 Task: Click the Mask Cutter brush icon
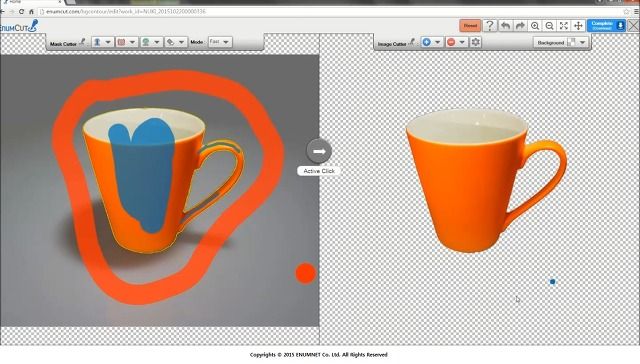(x=83, y=42)
